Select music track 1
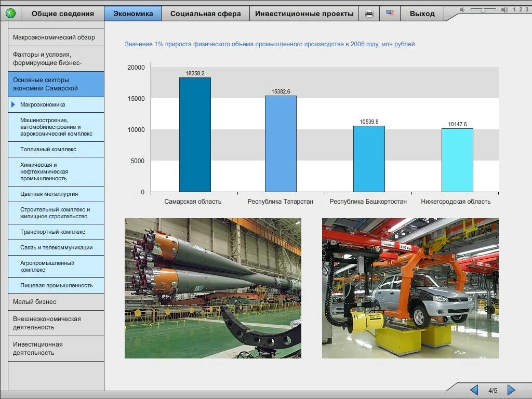Image resolution: width=532 pixels, height=399 pixels. pyautogui.click(x=514, y=9)
